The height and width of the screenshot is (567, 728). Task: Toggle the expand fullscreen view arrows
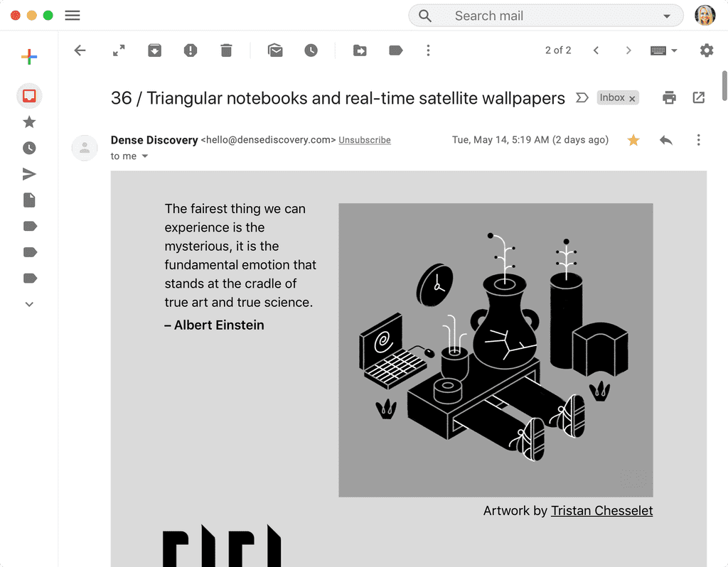pos(119,50)
